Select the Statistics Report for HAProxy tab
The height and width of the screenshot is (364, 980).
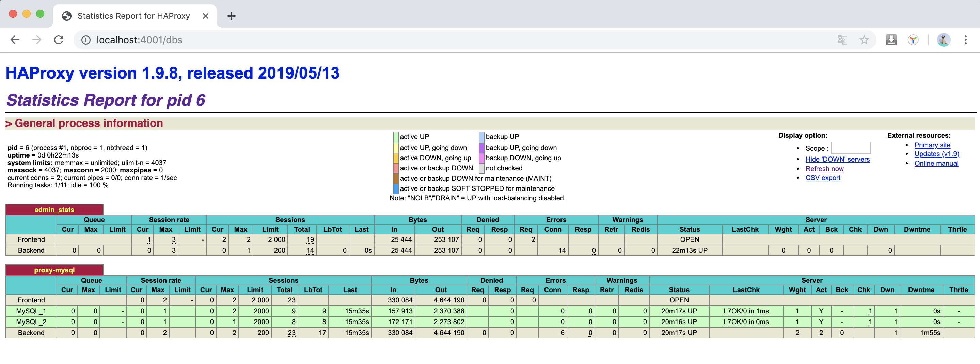135,16
